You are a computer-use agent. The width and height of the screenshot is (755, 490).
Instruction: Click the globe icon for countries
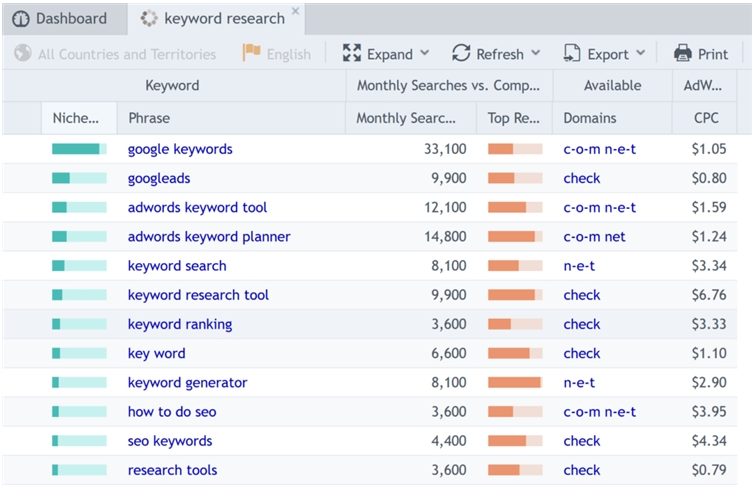tap(23, 54)
